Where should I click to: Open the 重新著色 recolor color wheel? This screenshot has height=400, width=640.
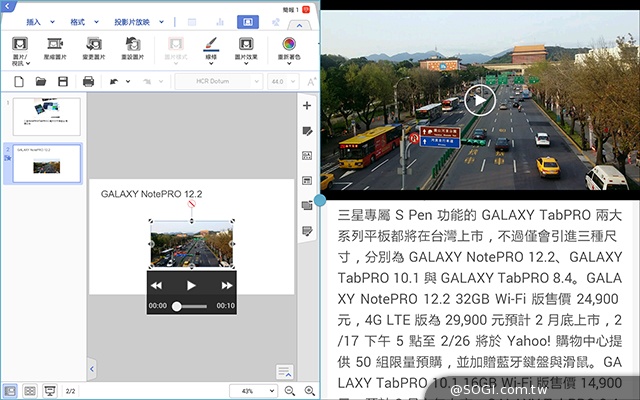pos(289,44)
